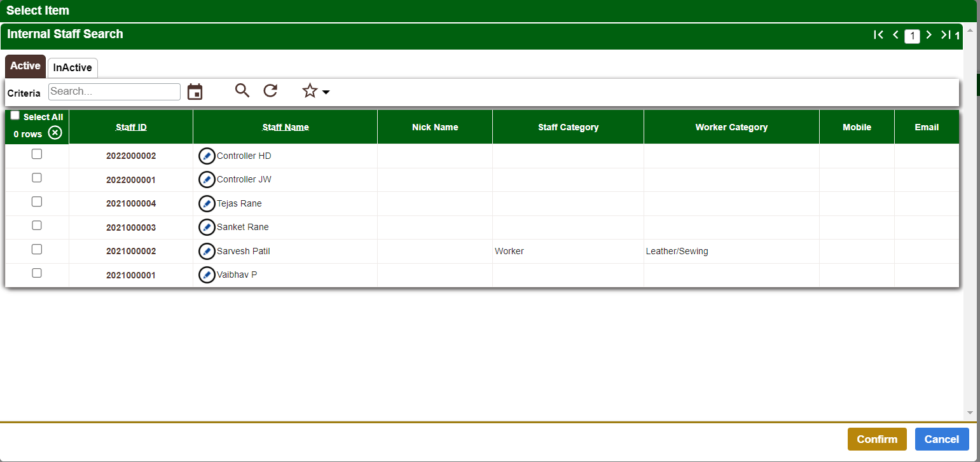Expand the favorites dropdown arrow
The image size is (980, 462).
(x=326, y=92)
